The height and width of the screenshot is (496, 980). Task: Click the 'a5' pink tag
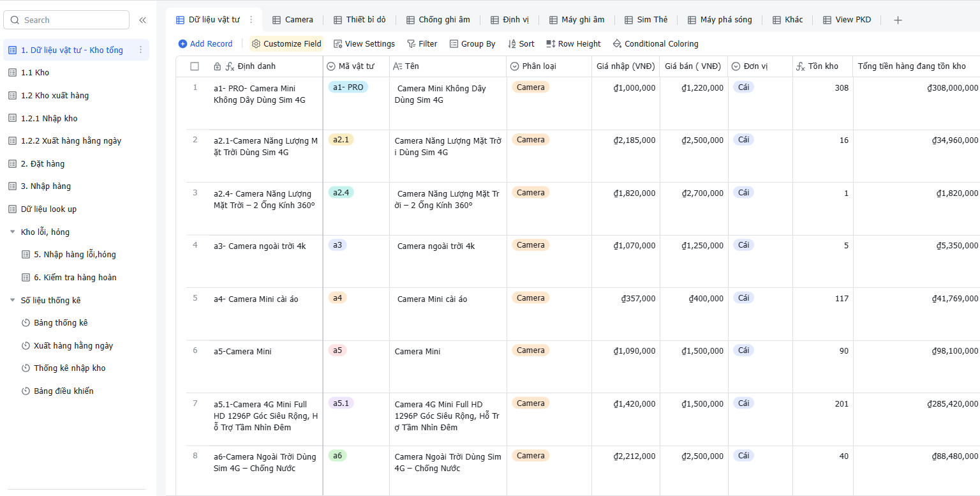pos(338,350)
